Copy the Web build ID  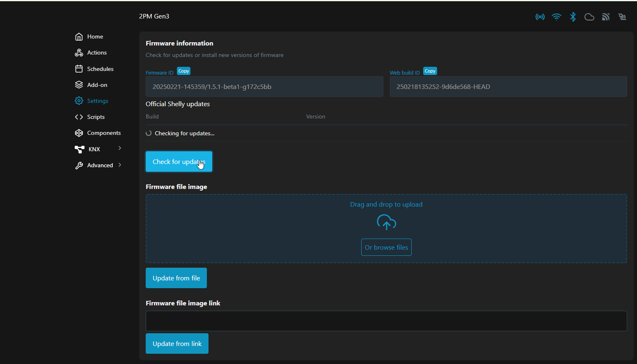pyautogui.click(x=430, y=71)
